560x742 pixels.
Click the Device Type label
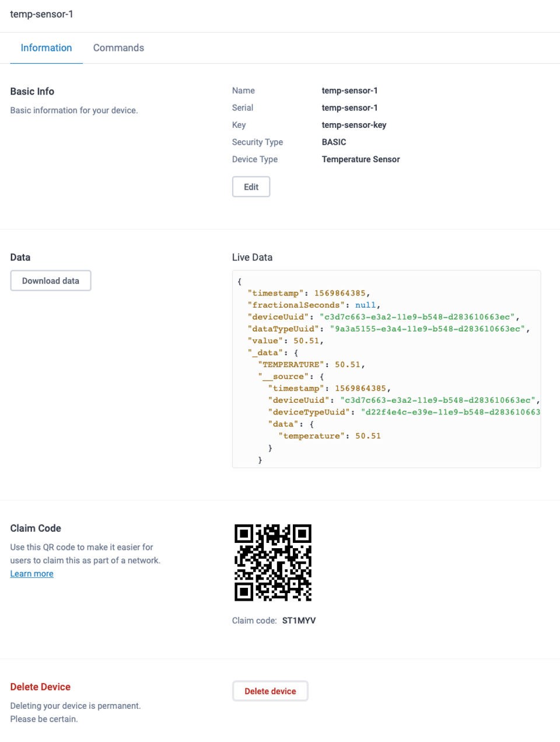[255, 159]
